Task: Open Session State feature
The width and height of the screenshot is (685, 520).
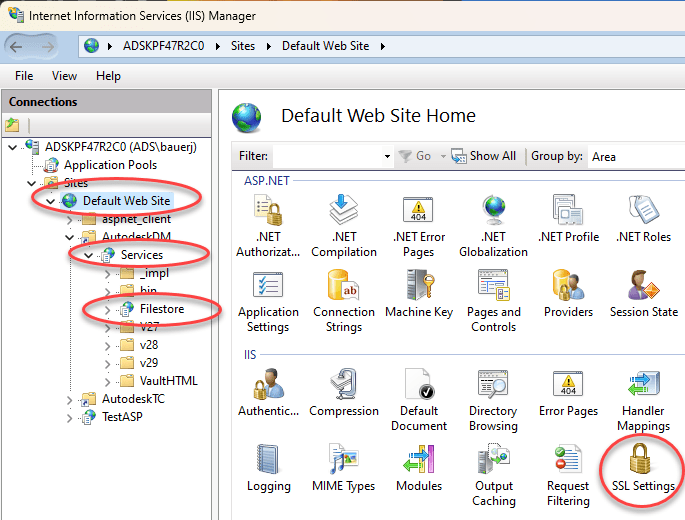Action: pyautogui.click(x=643, y=294)
